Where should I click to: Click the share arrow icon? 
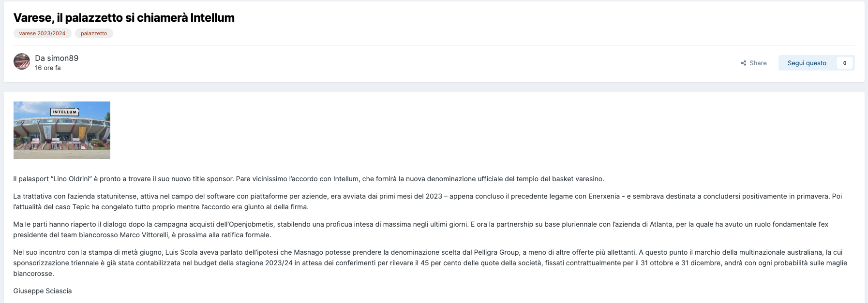743,63
